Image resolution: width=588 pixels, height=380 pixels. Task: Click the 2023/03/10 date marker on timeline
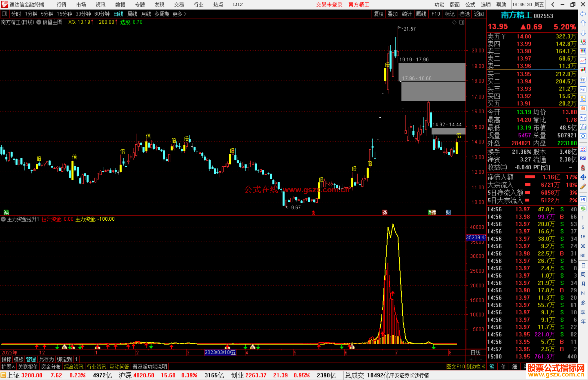(x=220, y=352)
